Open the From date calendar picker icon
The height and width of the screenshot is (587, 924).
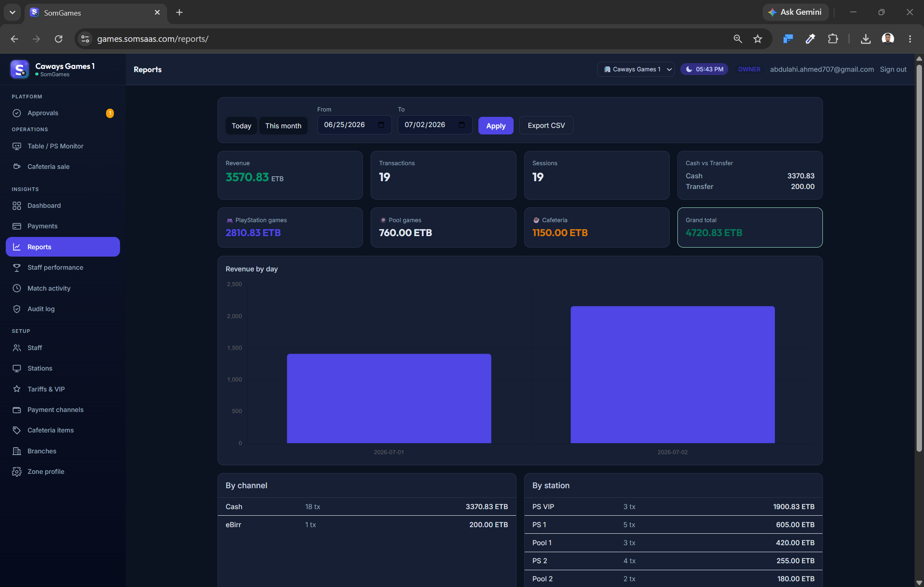point(381,125)
